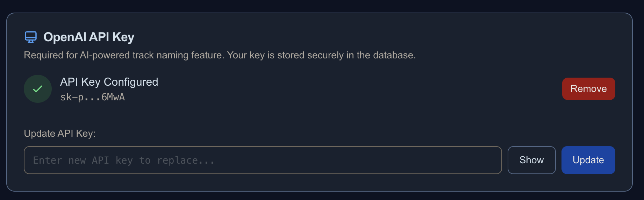This screenshot has height=200, width=644.
Task: Click the green checkmark status icon
Action: pyautogui.click(x=38, y=89)
